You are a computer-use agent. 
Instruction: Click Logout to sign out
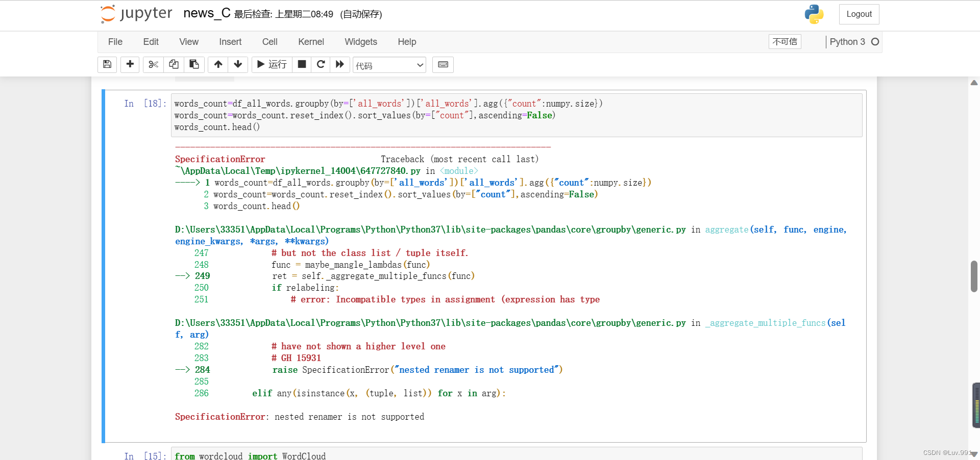click(859, 14)
